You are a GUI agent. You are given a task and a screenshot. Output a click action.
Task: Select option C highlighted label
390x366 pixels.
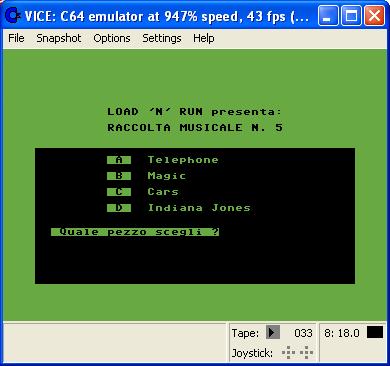pos(119,192)
